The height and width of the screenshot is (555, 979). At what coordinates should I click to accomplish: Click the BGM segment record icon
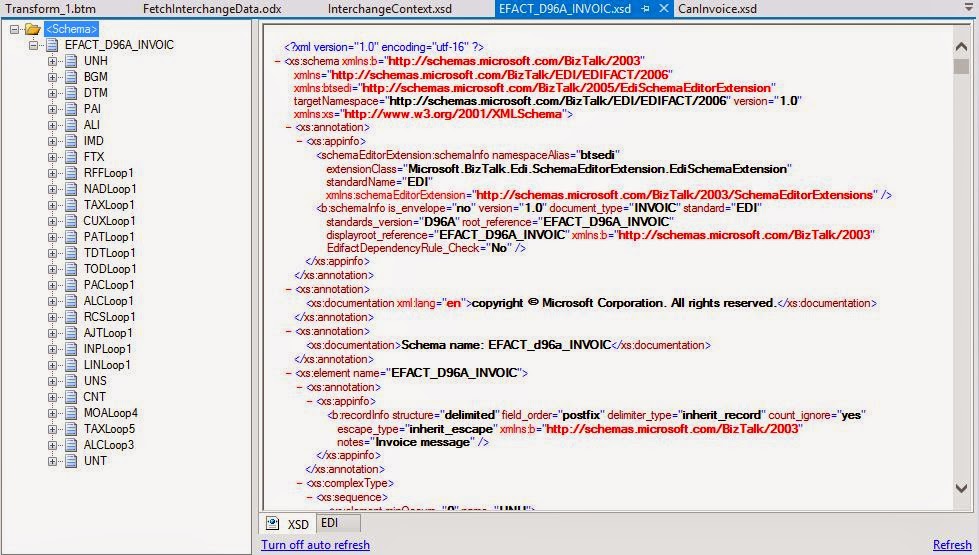[x=71, y=77]
